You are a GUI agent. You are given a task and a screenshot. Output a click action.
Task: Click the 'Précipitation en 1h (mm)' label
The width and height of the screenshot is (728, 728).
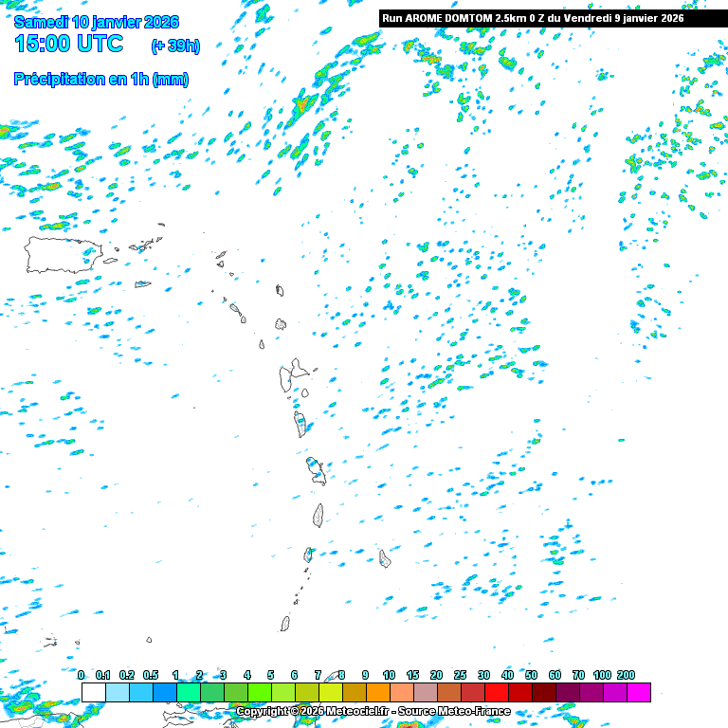pos(101,80)
